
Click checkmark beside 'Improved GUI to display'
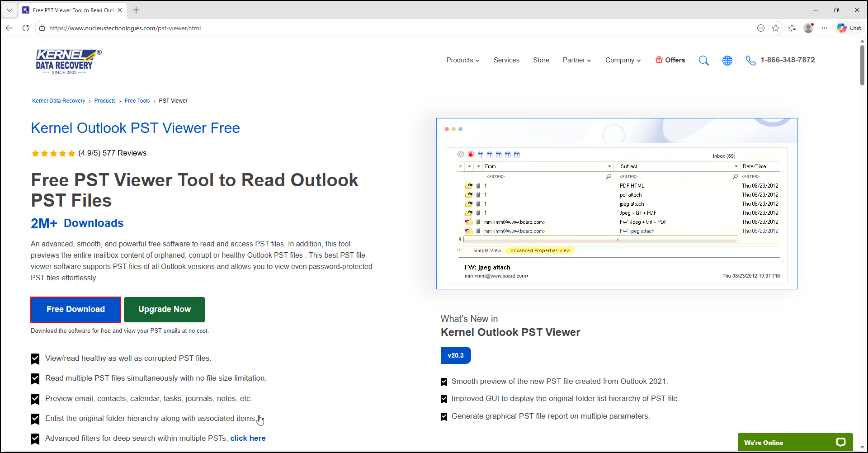[444, 399]
